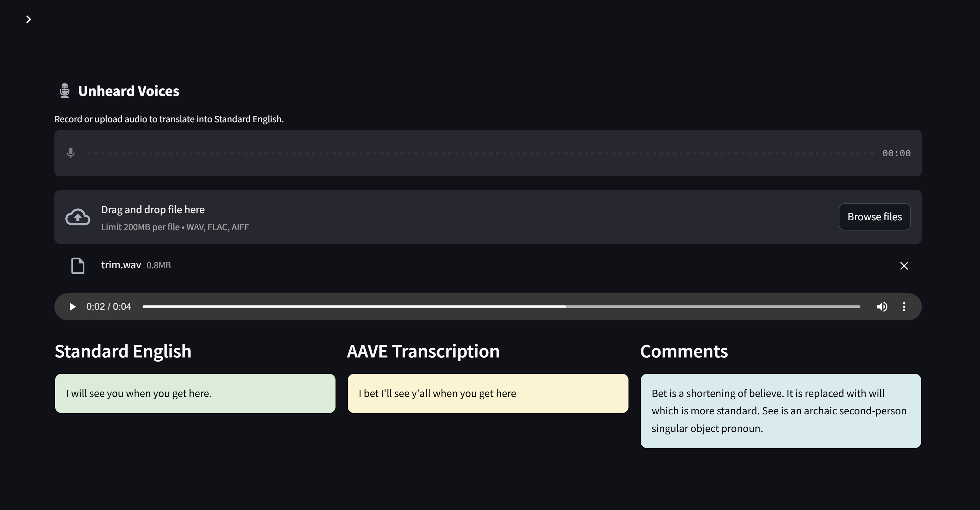Seek along the audio progress bar
The image size is (980, 510).
tap(501, 307)
